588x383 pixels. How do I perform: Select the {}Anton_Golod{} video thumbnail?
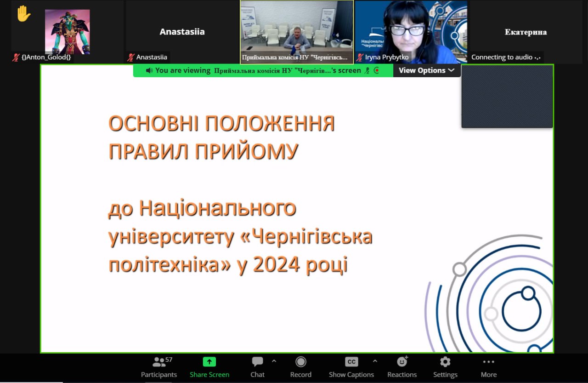(68, 32)
